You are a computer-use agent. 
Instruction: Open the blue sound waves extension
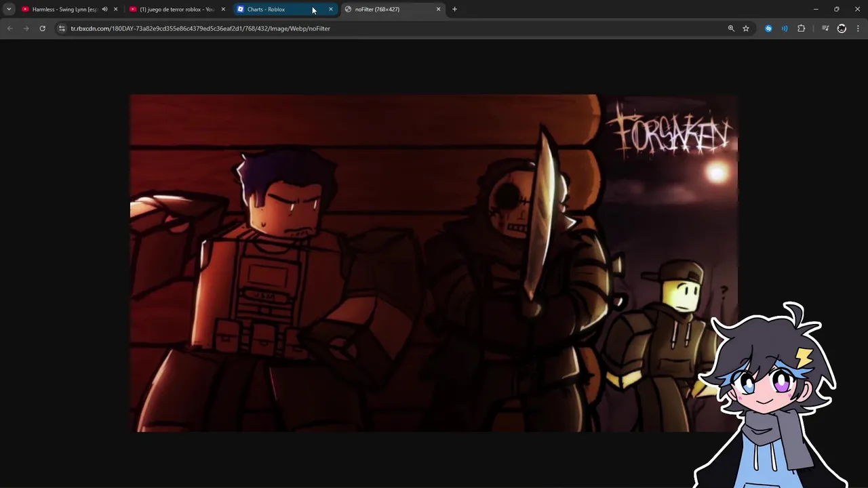pyautogui.click(x=785, y=28)
